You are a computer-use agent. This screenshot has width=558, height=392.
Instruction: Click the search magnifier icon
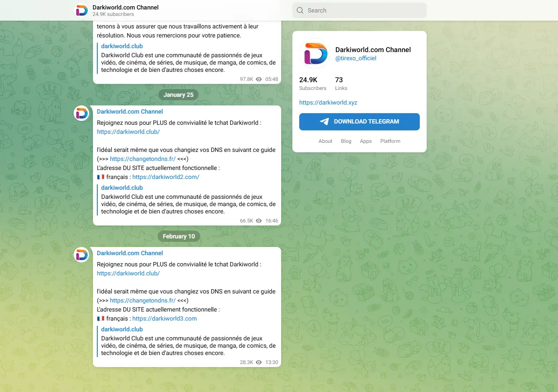tap(300, 10)
